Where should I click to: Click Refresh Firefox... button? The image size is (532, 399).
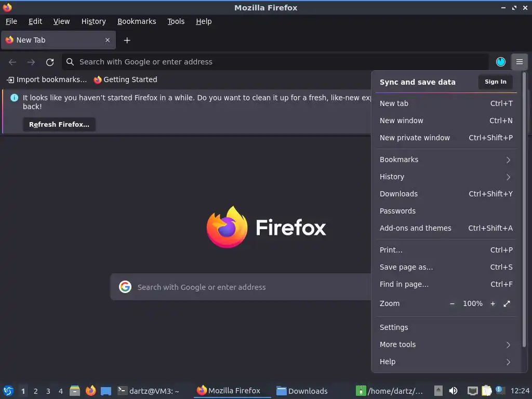coord(59,125)
